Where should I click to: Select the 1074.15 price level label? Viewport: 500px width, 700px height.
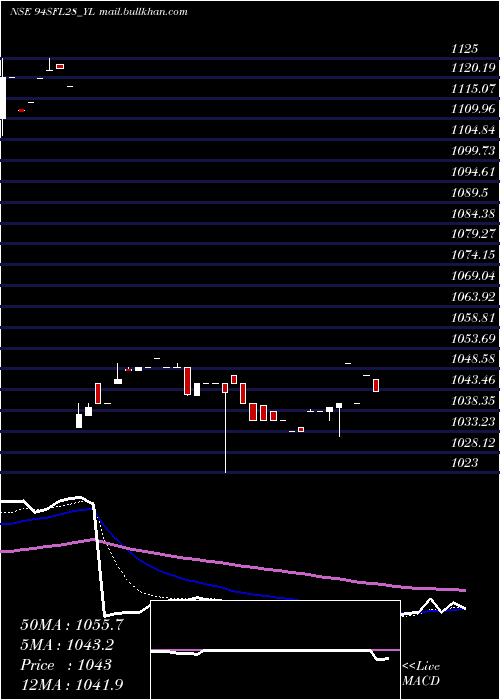(473, 254)
